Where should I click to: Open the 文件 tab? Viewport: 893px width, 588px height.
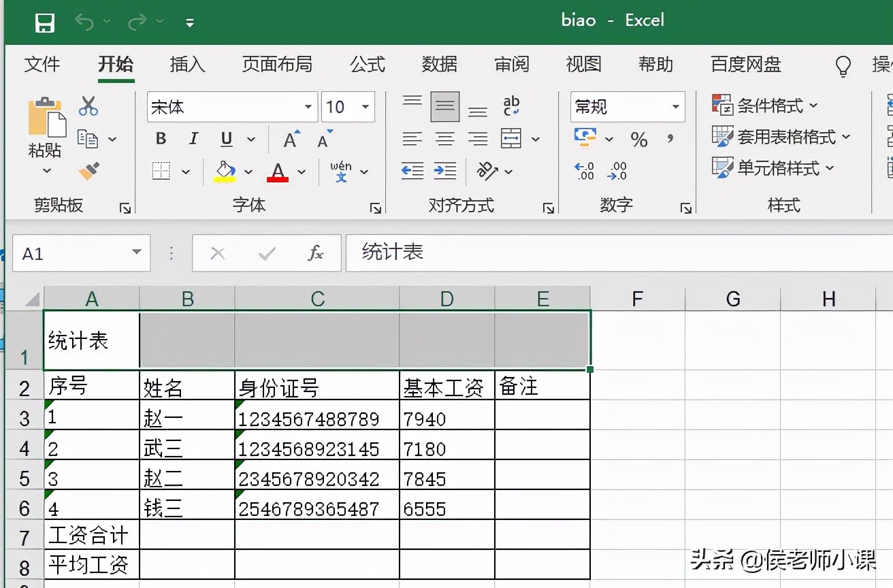[42, 65]
